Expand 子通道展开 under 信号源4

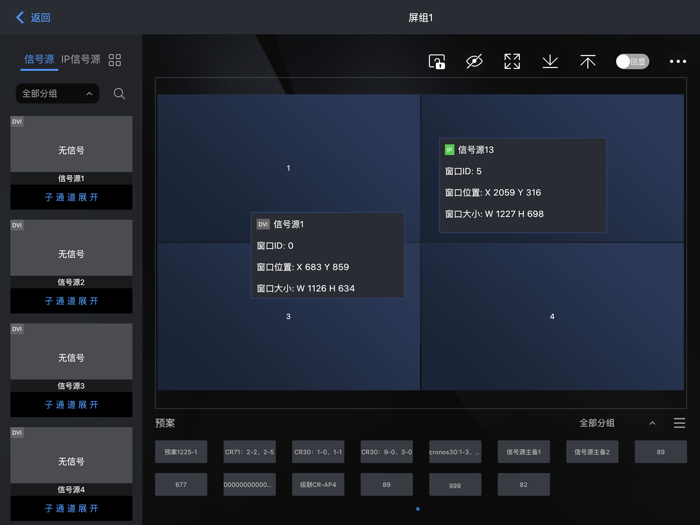71,508
